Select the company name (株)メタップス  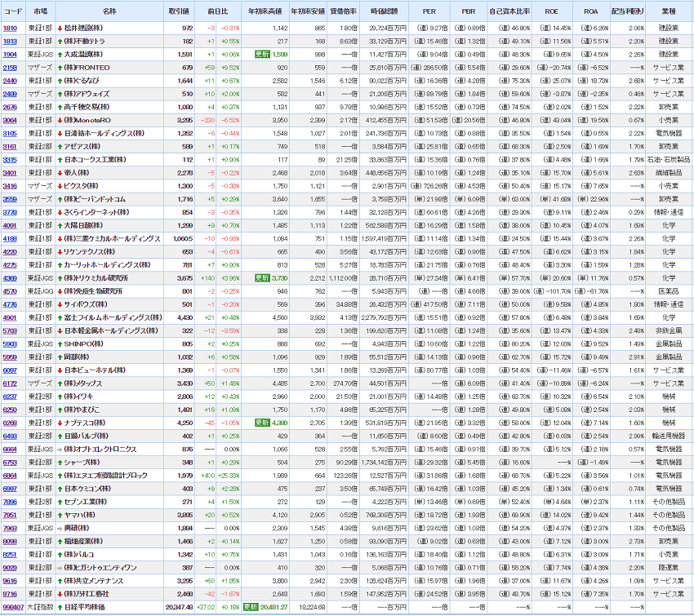tap(83, 383)
